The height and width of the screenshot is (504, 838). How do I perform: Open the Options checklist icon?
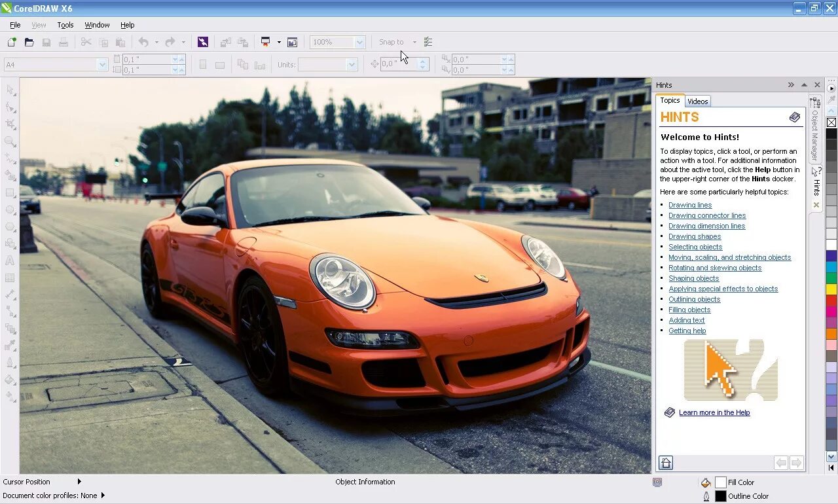[x=428, y=42]
